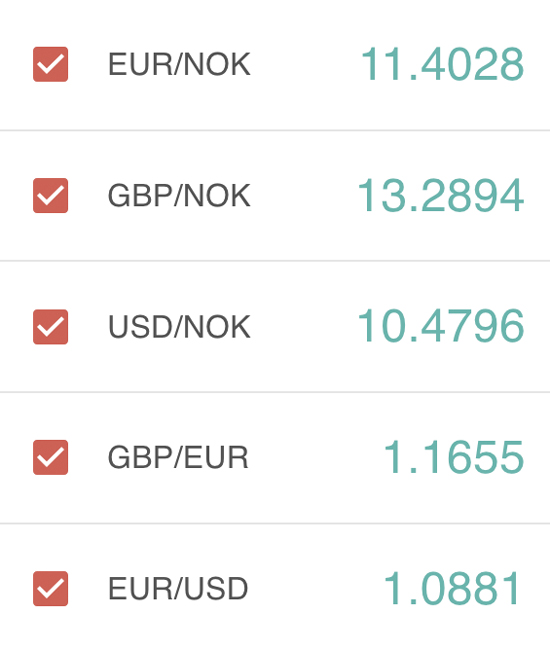Click the 1.0881 rate number
The width and height of the screenshot is (550, 650).
452,588
